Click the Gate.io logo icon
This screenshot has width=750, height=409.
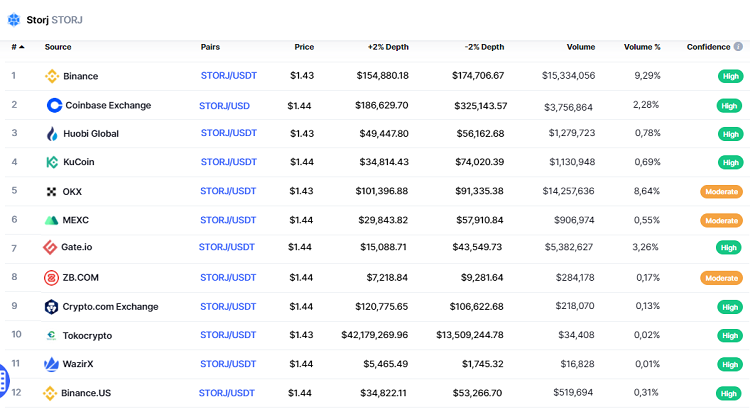pos(51,248)
